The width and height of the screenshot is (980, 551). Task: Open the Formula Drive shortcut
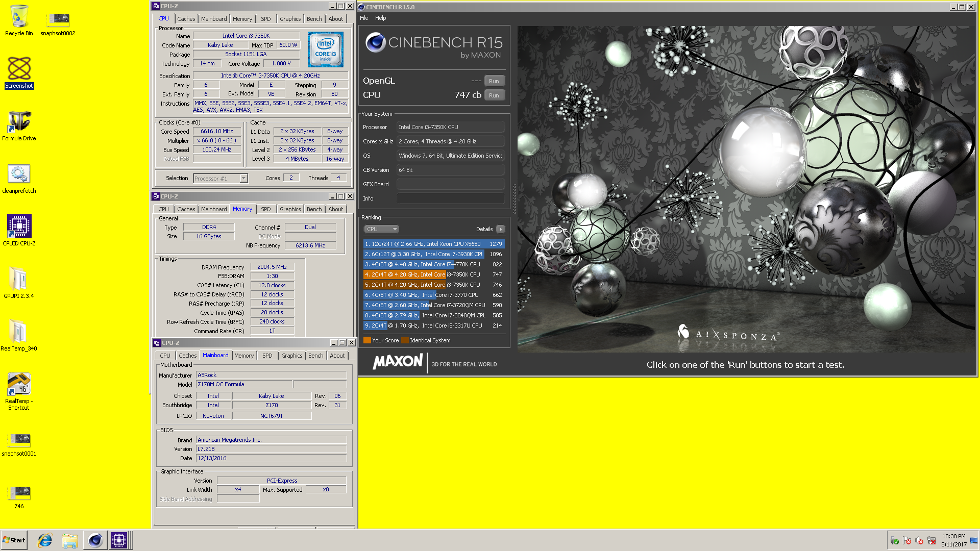[x=19, y=126]
